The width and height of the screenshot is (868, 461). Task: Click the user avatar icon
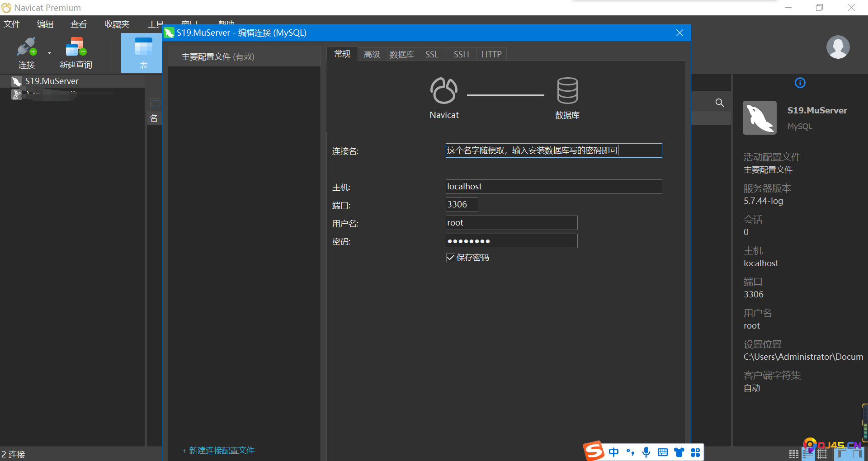coord(838,47)
